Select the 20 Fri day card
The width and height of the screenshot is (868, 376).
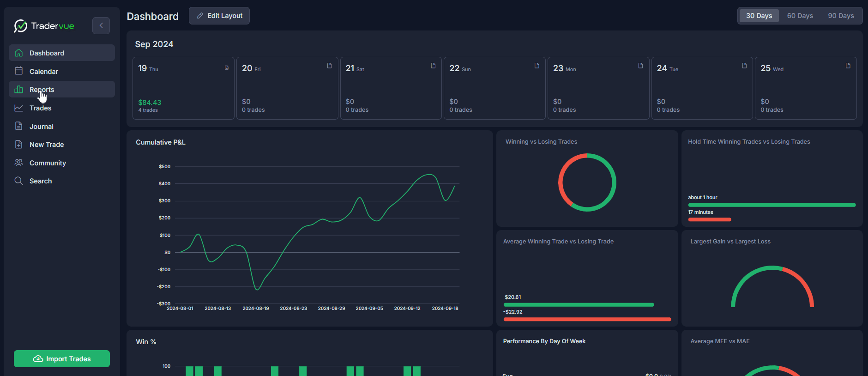pyautogui.click(x=287, y=88)
